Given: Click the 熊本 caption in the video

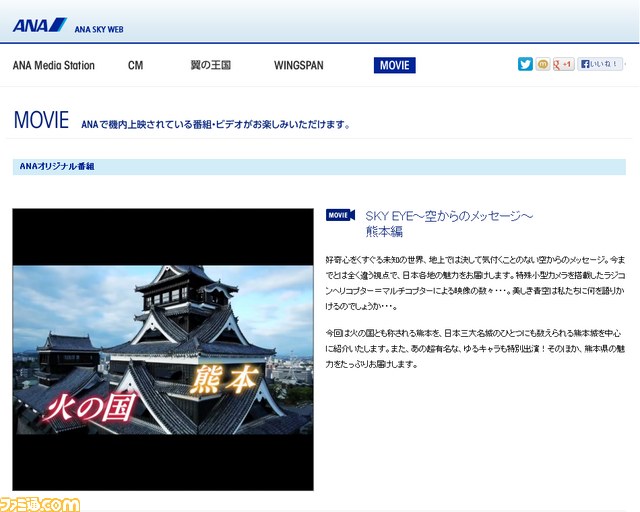Looking at the screenshot, I should tap(224, 380).
